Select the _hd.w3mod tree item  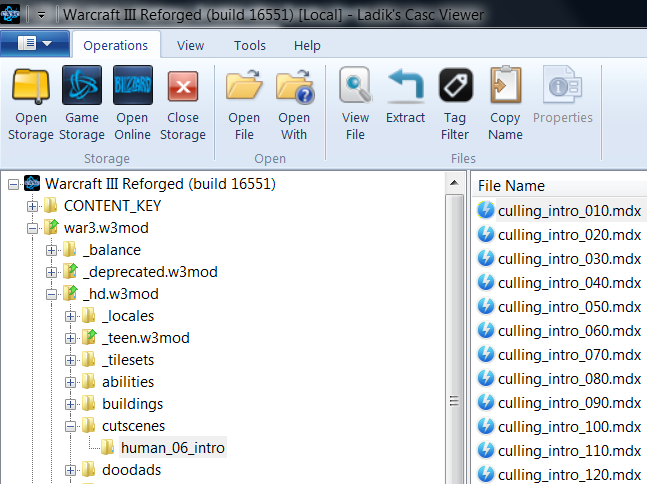[120, 294]
